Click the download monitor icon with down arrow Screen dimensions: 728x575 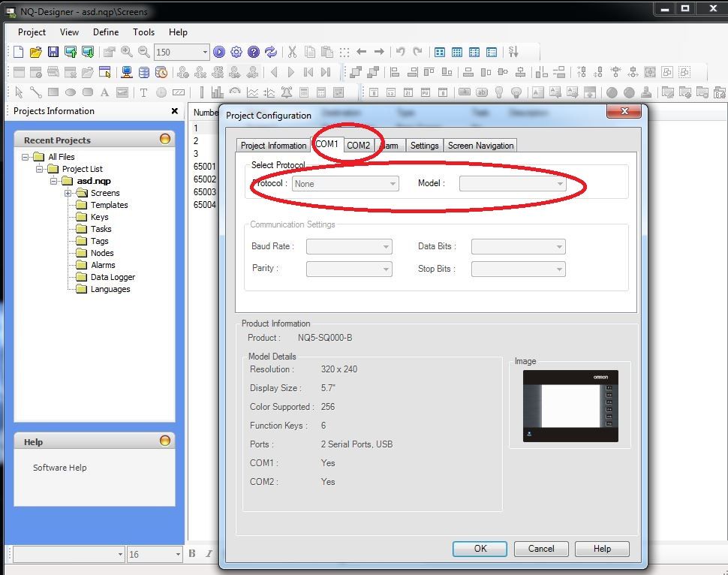(x=88, y=52)
